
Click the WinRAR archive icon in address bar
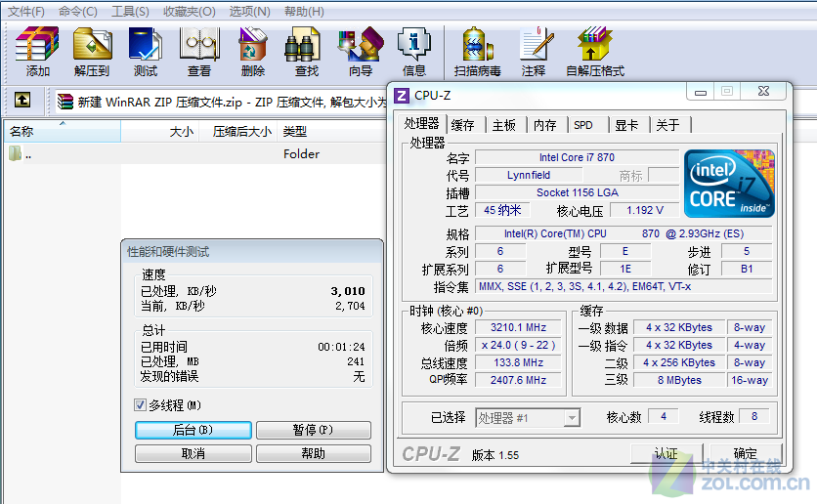[x=65, y=102]
